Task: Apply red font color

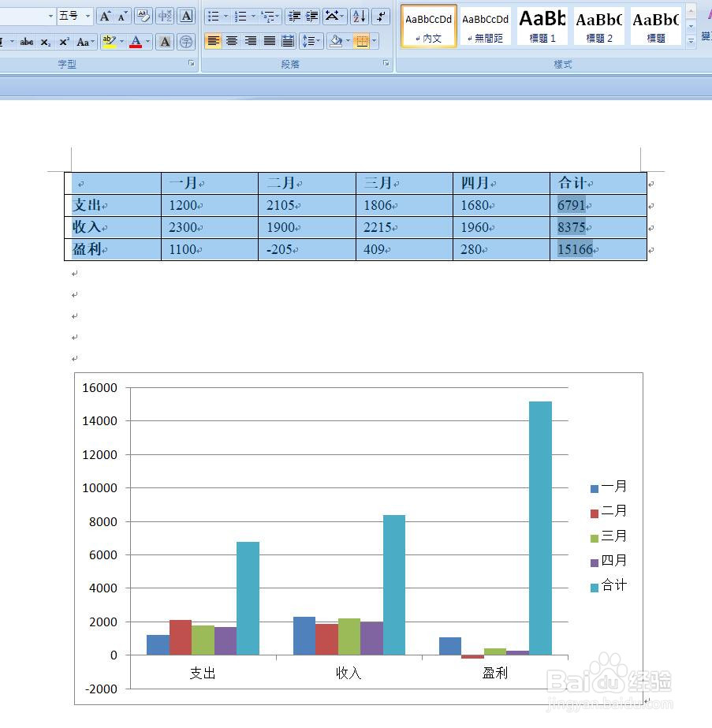Action: coord(136,43)
